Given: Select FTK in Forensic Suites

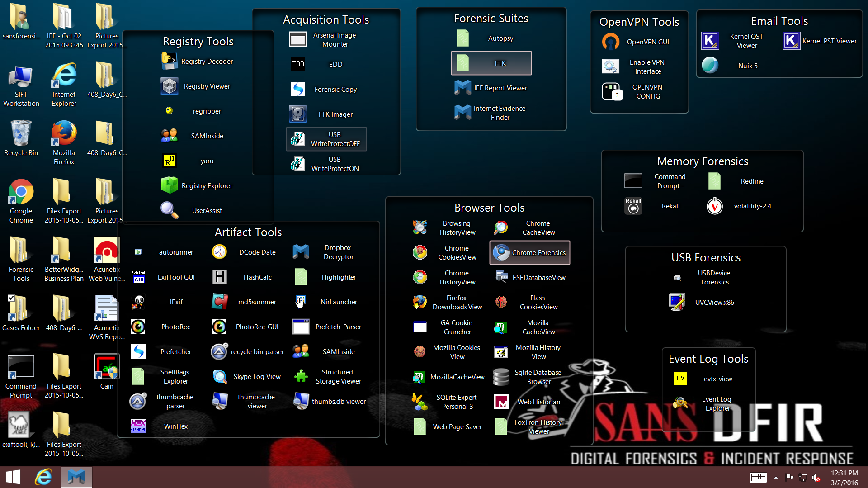Looking at the screenshot, I should click(491, 63).
